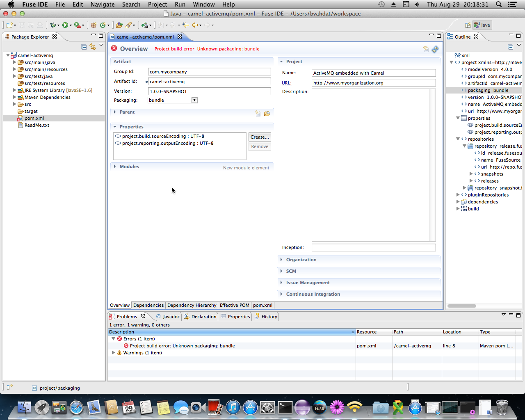Open the Navigate menu
The width and height of the screenshot is (525, 420).
click(102, 5)
